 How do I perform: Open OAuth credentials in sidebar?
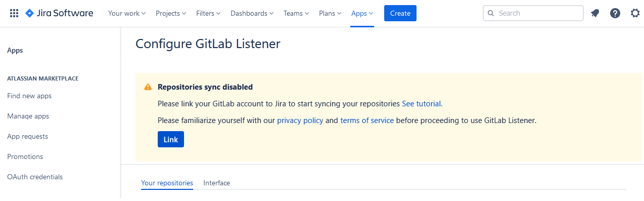[35, 177]
